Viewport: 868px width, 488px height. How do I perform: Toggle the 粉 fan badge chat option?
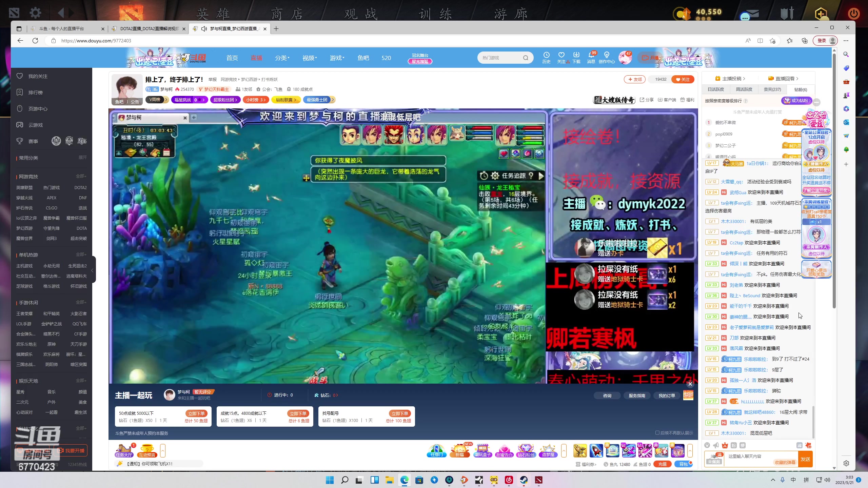pos(733,445)
